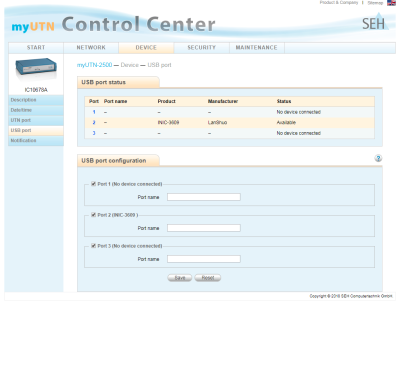Click the SEH logo
400x371 pixels.
(x=375, y=23)
